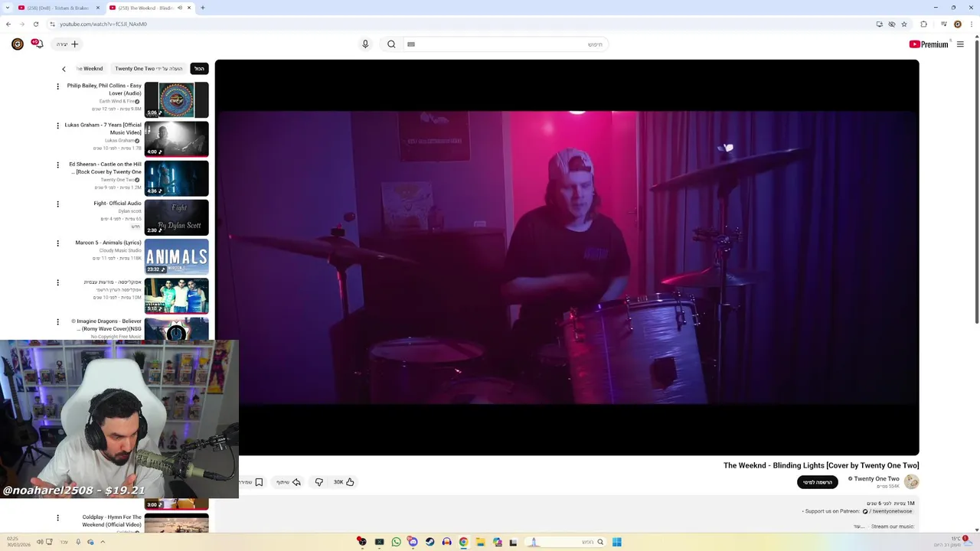Open Chrome from the taskbar

tap(463, 542)
